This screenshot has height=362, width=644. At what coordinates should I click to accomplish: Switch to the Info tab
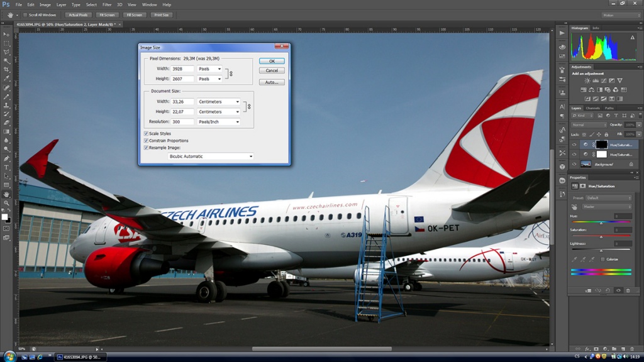[596, 28]
